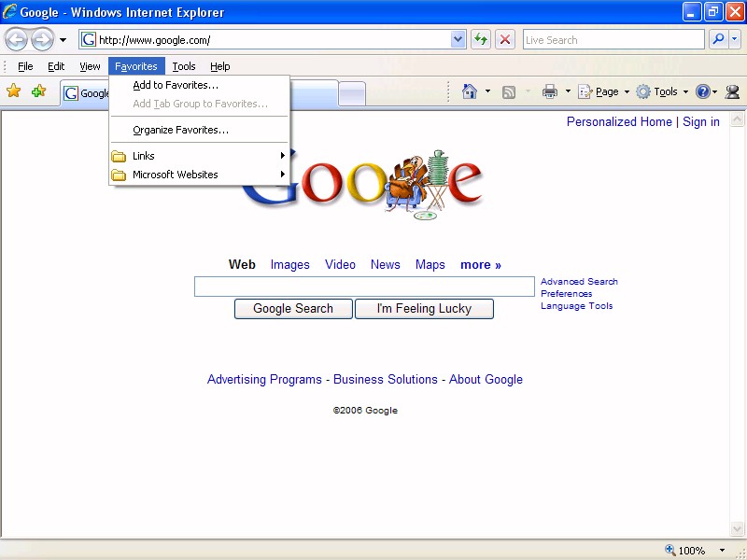Open Advanced Search link
Image resolution: width=747 pixels, height=560 pixels.
pyautogui.click(x=579, y=282)
